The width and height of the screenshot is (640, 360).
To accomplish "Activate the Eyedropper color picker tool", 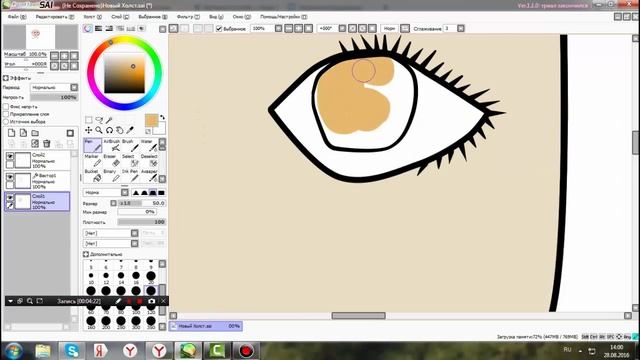I will 130,130.
